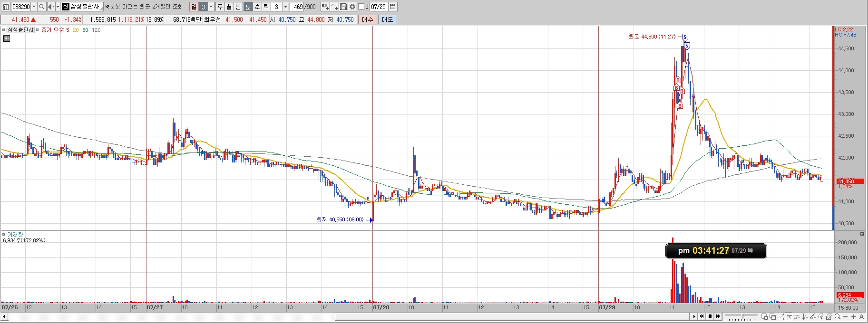This screenshot has height=323, width=868.
Task: Zoom out chart with minus icon
Action: click(x=845, y=316)
